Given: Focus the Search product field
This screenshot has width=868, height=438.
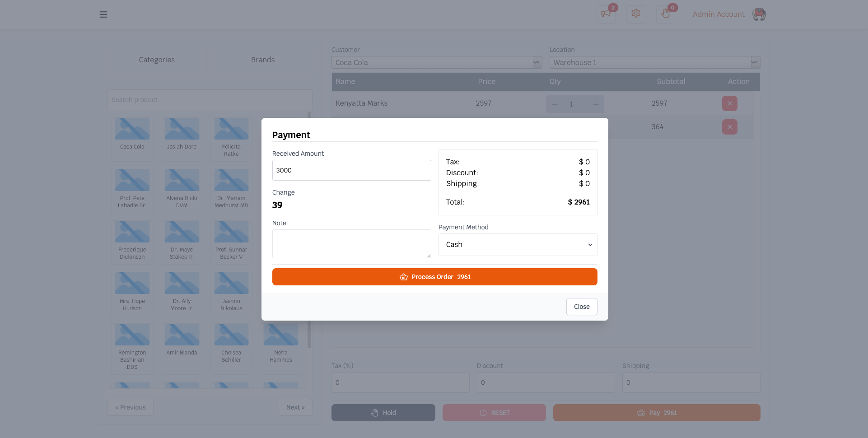Looking at the screenshot, I should 210,100.
